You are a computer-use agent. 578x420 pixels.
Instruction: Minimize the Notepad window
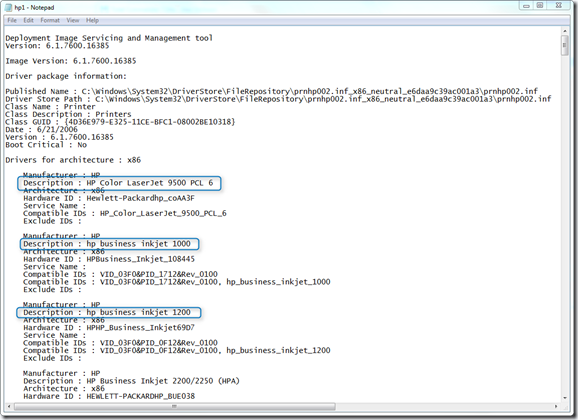coord(526,6)
